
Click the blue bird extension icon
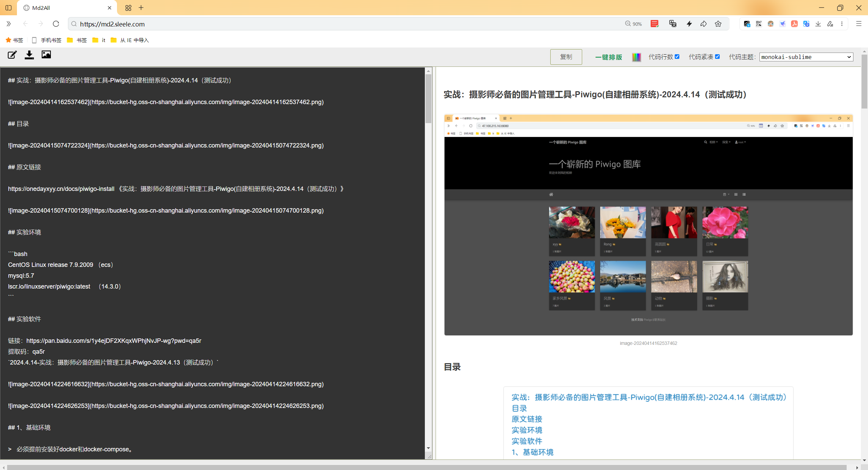coord(783,24)
